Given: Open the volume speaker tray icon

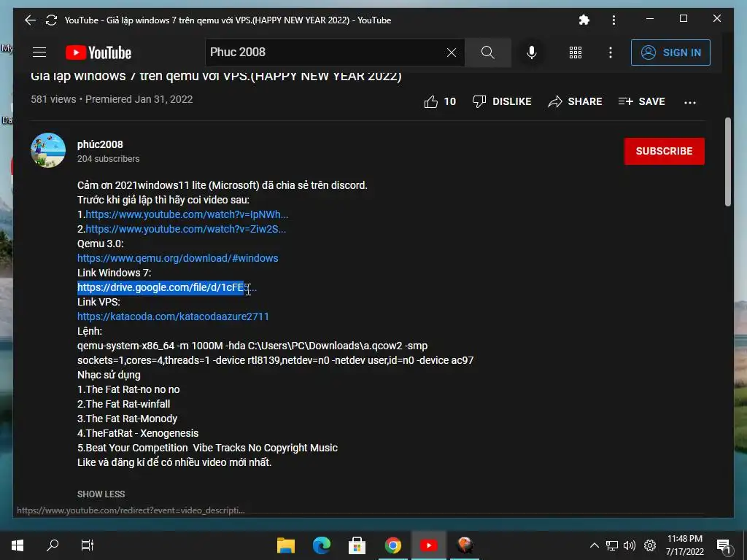Looking at the screenshot, I should click(x=630, y=545).
